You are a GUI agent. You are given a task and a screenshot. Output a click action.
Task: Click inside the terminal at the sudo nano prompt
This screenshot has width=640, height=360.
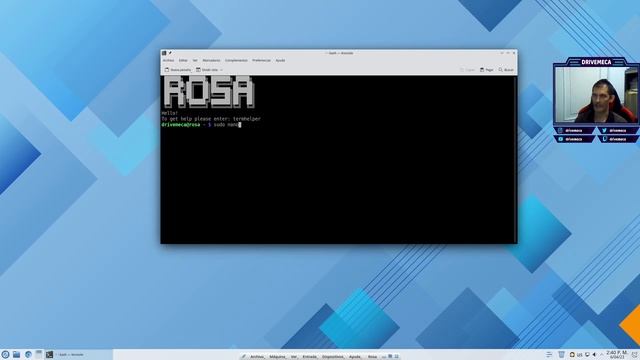[227, 125]
